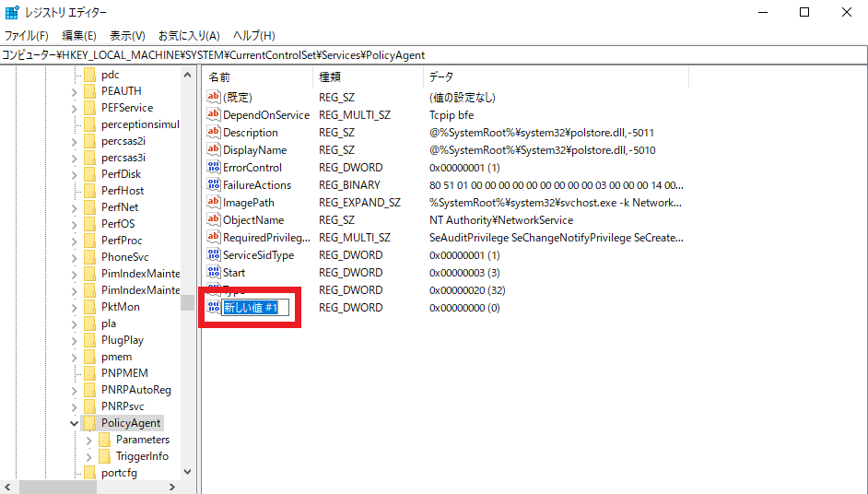Expand the PlugPlay key

click(x=75, y=341)
